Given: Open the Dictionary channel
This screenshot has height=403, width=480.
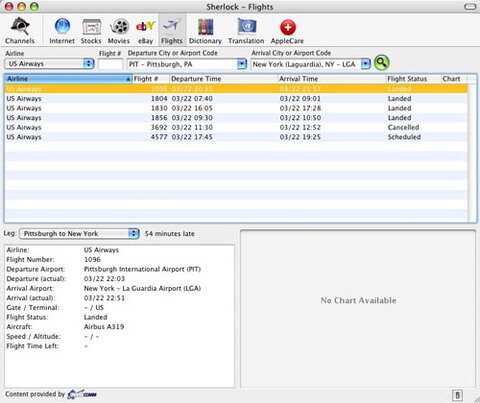Looking at the screenshot, I should (x=205, y=31).
